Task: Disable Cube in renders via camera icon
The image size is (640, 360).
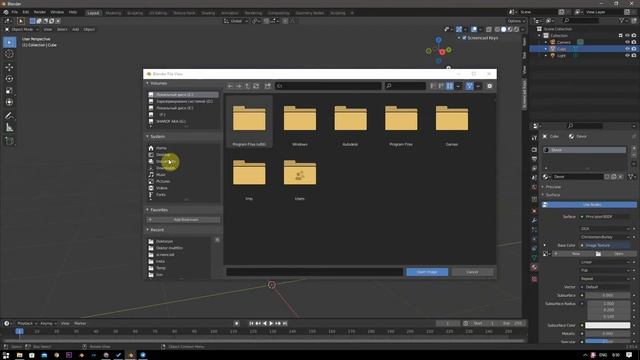Action: [x=634, y=49]
